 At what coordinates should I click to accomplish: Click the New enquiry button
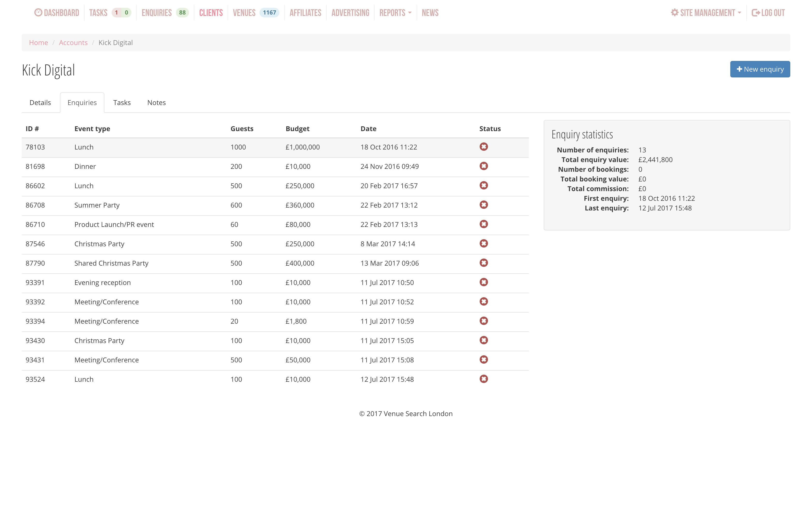pos(760,69)
